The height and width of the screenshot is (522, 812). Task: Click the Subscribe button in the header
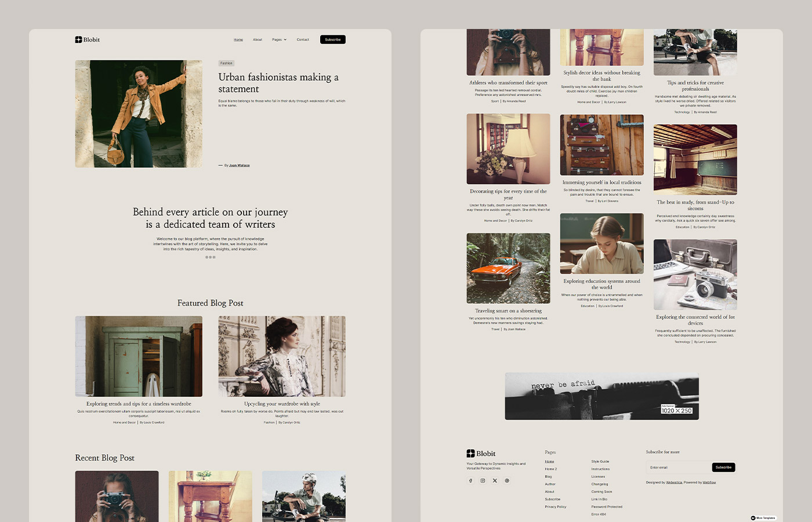[333, 39]
